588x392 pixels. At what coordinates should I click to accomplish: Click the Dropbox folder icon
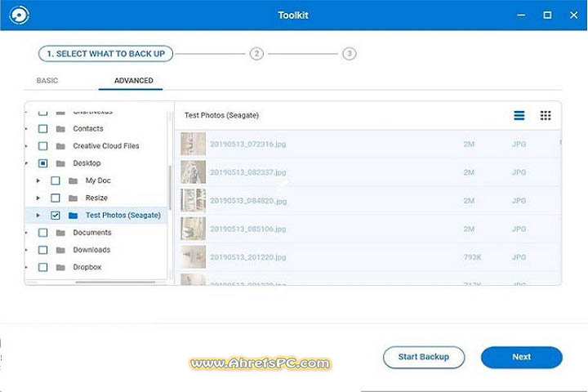click(60, 267)
